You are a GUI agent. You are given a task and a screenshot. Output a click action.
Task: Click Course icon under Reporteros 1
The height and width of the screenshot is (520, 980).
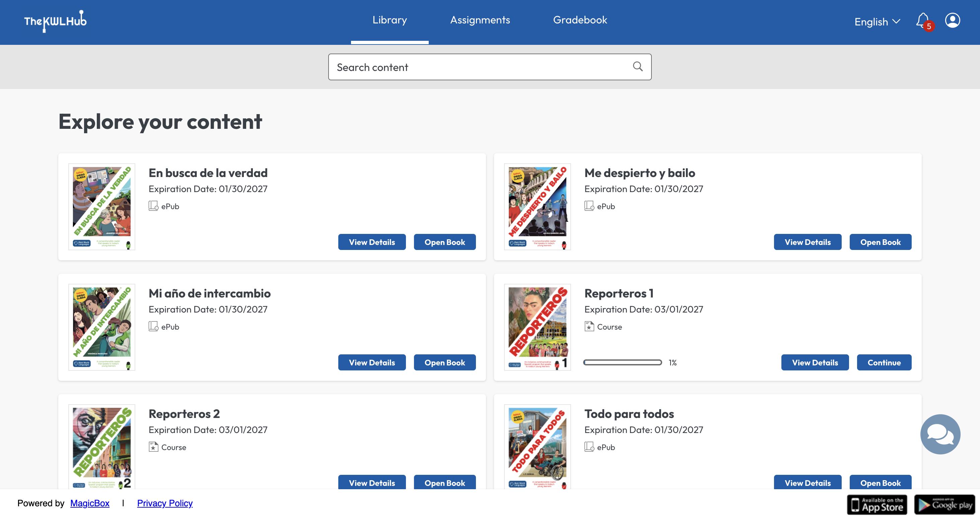point(589,327)
